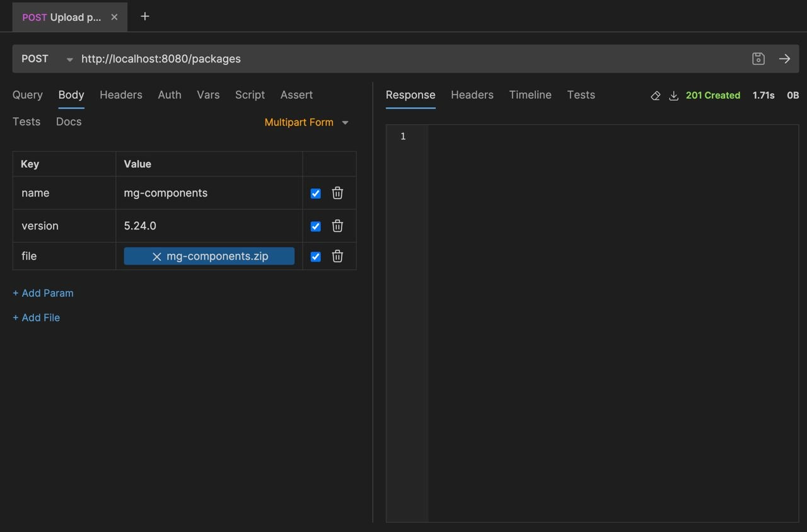Open the Script tab
Image resolution: width=807 pixels, height=532 pixels.
pyautogui.click(x=250, y=95)
